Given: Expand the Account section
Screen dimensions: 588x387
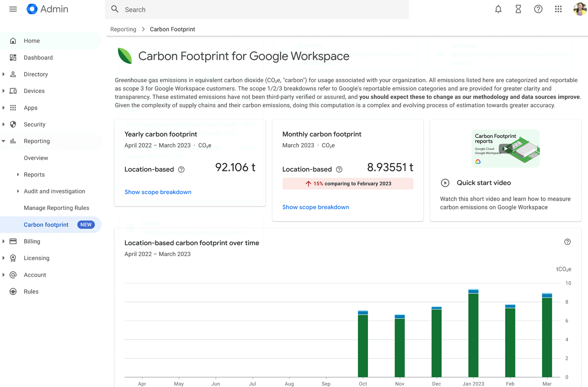Looking at the screenshot, I should [x=4, y=275].
